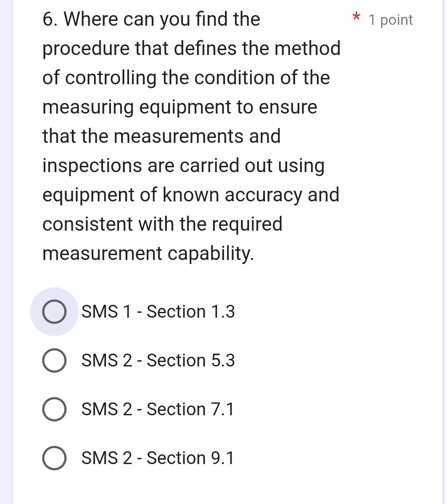Click the SMS 2 - Section 9.1 label text

[x=158, y=458]
